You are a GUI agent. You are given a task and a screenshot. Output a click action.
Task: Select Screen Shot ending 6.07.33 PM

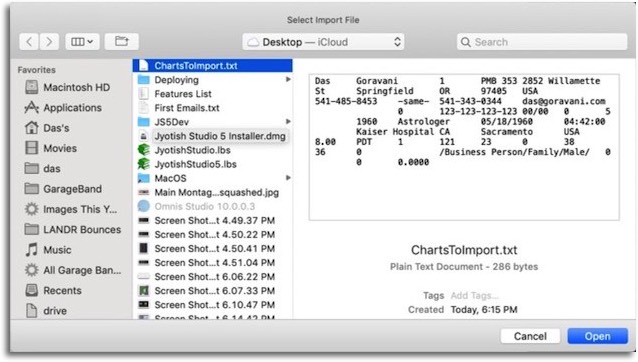point(214,291)
